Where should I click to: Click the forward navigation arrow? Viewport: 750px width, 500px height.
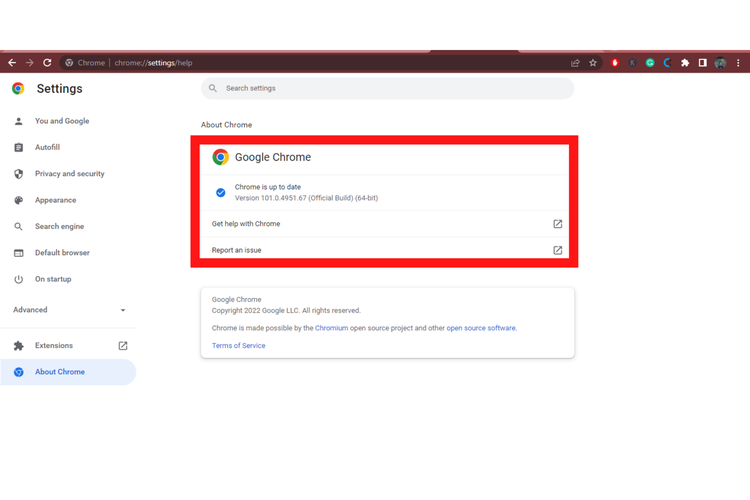tap(30, 63)
